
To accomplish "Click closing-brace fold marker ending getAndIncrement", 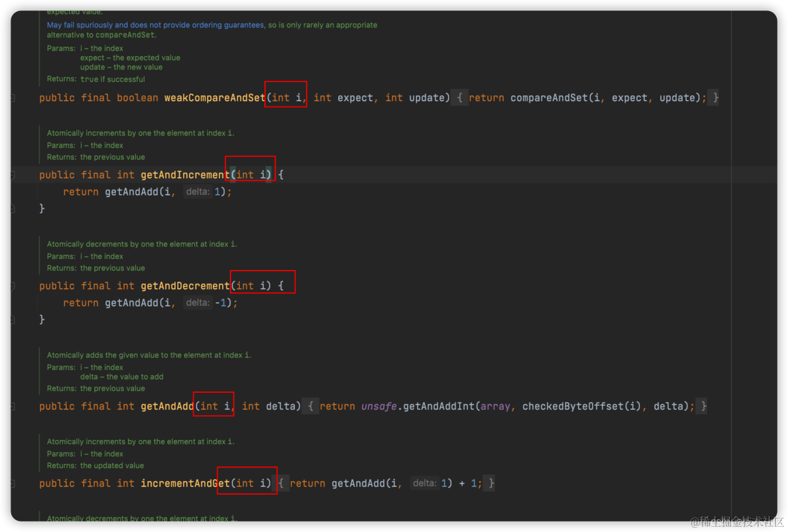I will coord(12,208).
